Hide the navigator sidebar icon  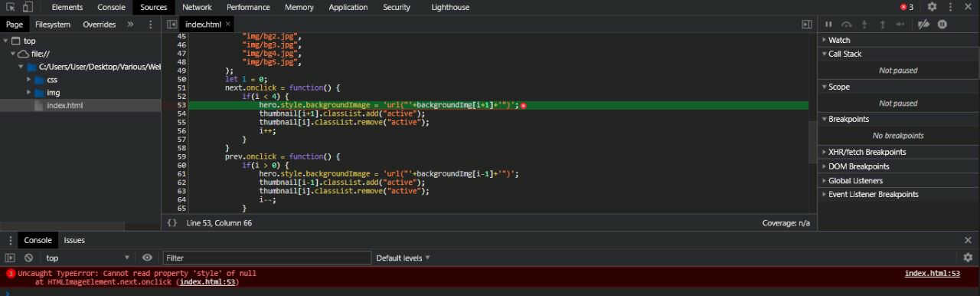coord(171,25)
